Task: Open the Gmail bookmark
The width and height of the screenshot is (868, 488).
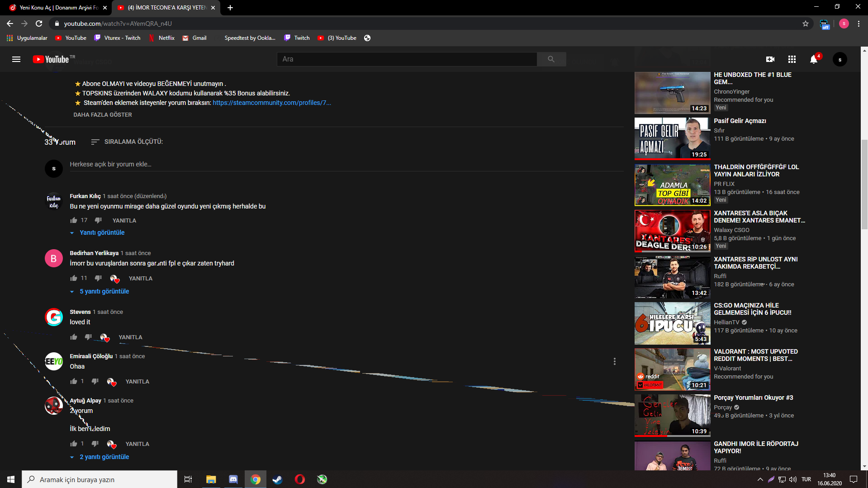Action: [x=194, y=38]
